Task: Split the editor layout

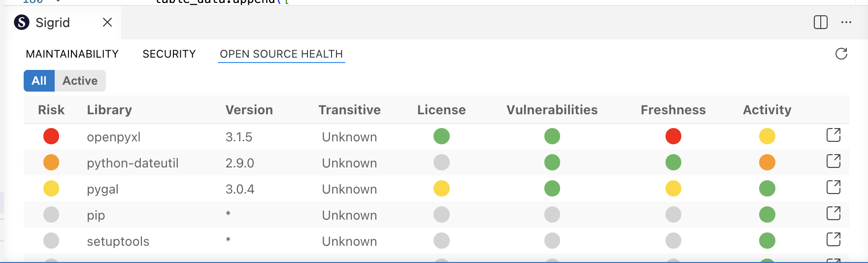Action: [x=820, y=22]
